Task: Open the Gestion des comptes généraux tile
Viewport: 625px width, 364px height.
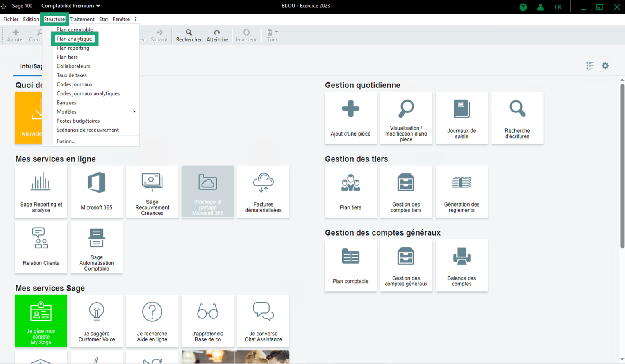Action: (x=406, y=266)
